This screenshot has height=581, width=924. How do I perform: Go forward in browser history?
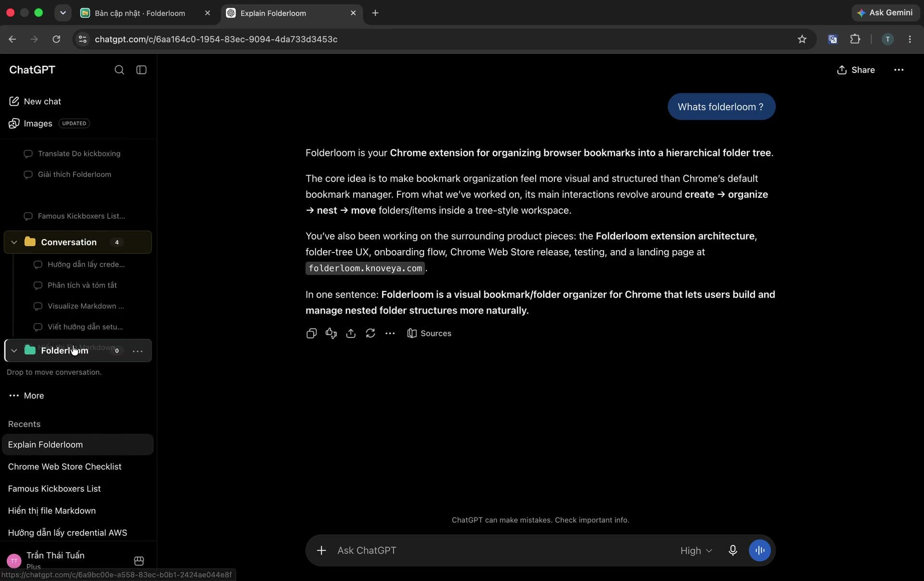click(x=34, y=39)
